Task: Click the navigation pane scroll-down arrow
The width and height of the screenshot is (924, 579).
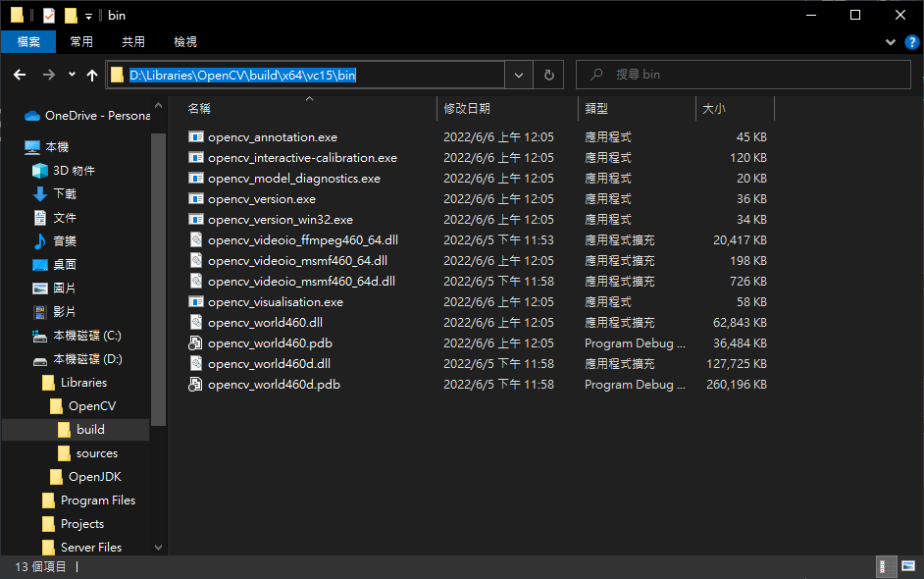Action: (158, 548)
